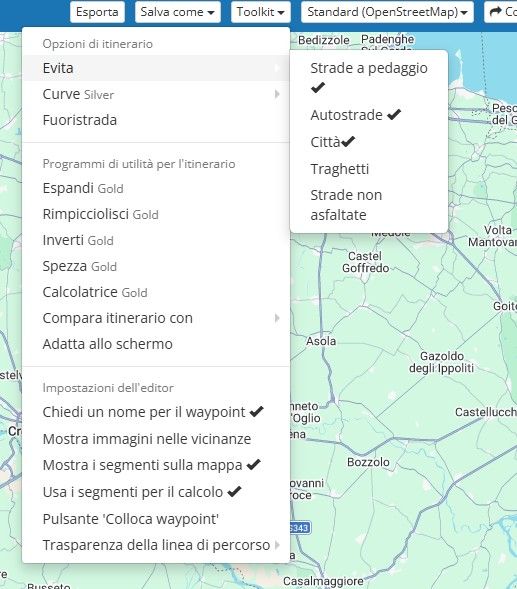Screen dimensions: 517x589
Task: Expand Trasparenza della linea di percorso submenu
Action: 156,545
